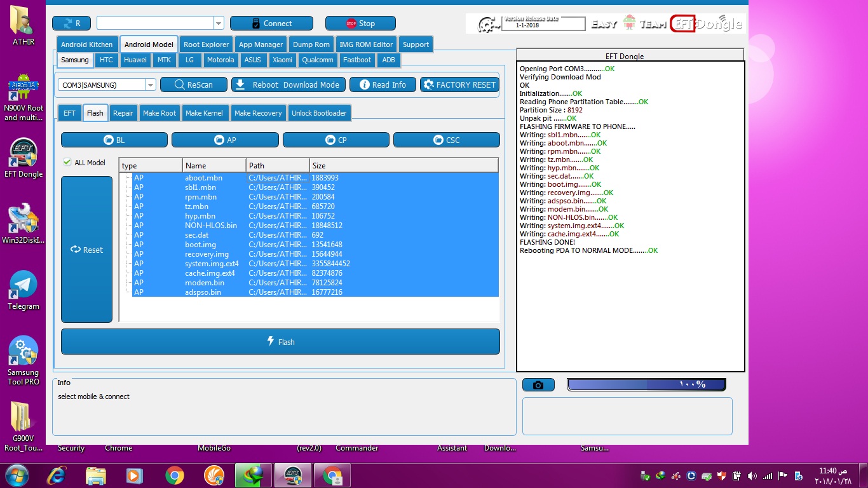Click the FACTORY RESET button
Image resolution: width=868 pixels, height=488 pixels.
tap(459, 85)
